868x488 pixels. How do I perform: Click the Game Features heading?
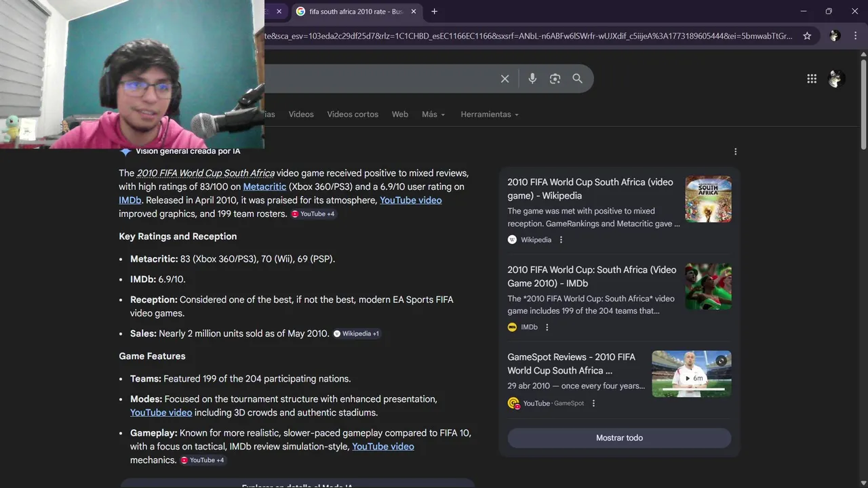pos(152,357)
